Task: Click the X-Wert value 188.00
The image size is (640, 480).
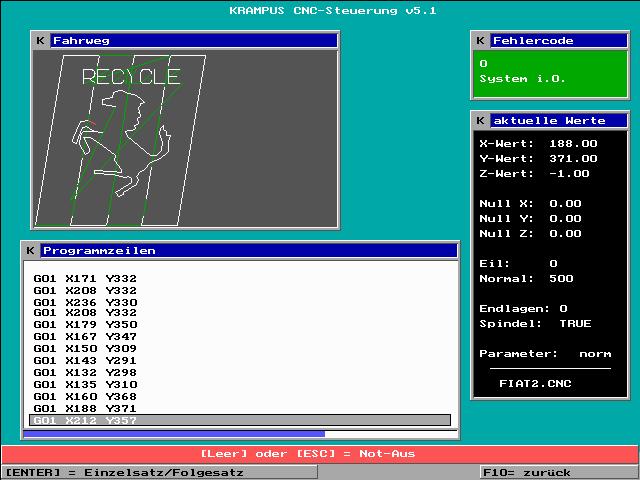Action: point(573,144)
